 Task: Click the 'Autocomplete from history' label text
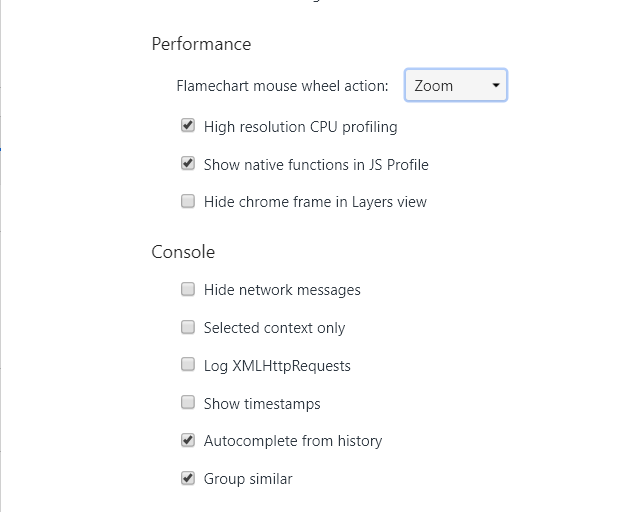(x=293, y=441)
